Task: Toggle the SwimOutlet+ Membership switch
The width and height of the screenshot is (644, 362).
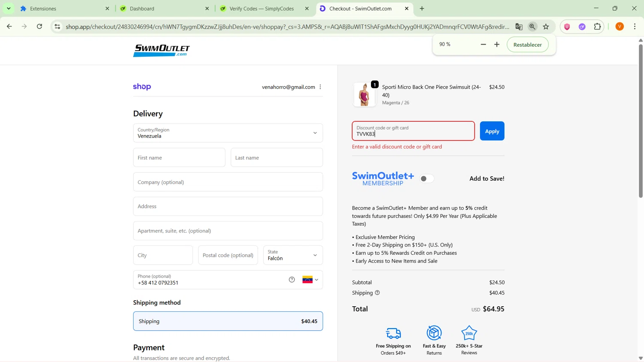Action: click(427, 178)
